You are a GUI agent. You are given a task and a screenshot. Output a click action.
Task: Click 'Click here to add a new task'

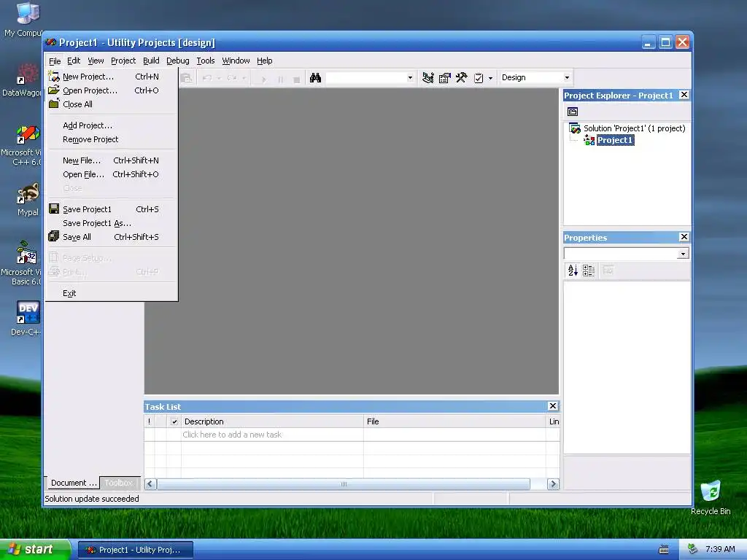click(232, 435)
